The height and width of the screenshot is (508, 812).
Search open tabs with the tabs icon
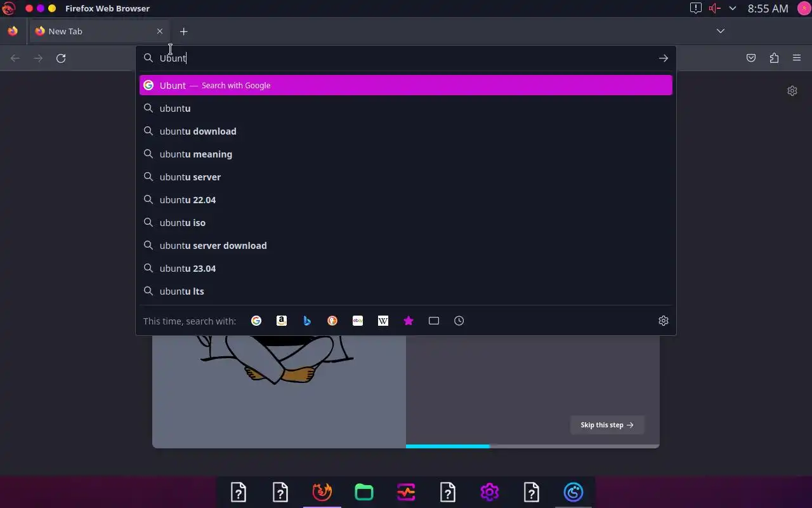434,321
